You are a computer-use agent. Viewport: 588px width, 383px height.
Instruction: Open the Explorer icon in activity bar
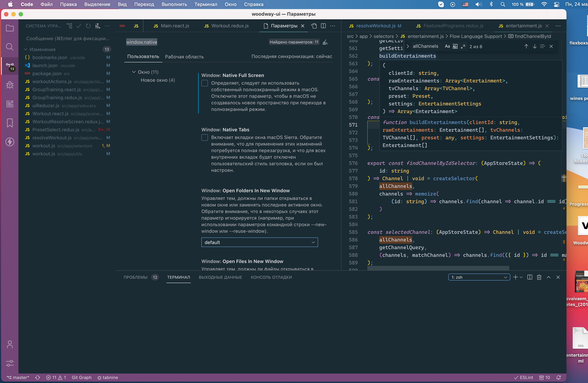(x=10, y=28)
